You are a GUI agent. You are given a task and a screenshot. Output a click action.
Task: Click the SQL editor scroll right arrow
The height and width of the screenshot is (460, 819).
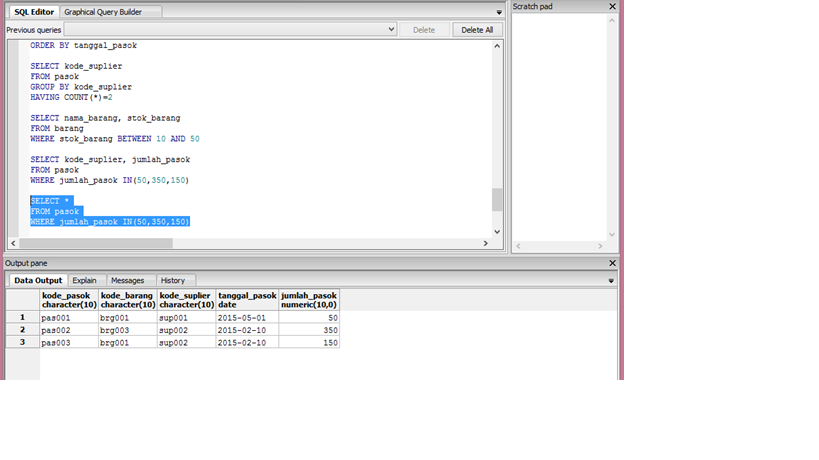[486, 243]
